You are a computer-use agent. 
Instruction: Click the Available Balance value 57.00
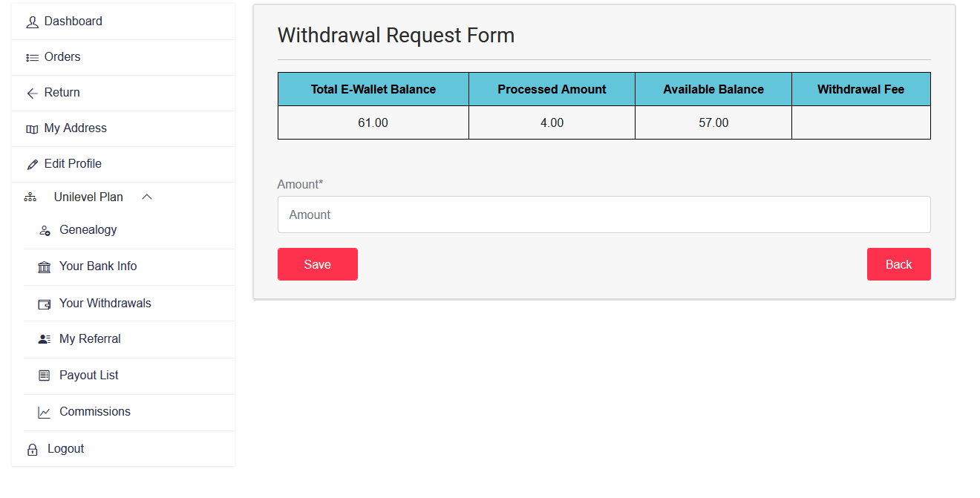[713, 122]
